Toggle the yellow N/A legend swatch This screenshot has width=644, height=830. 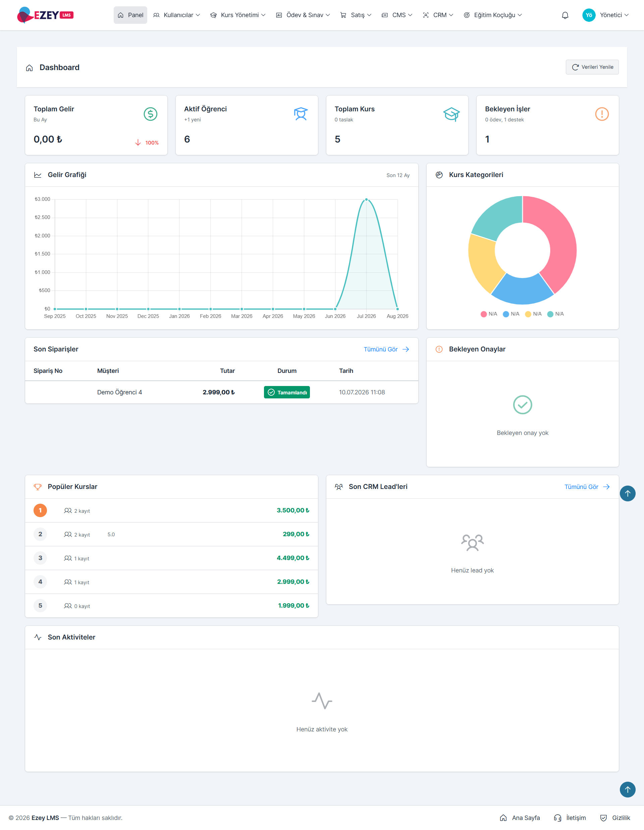528,314
